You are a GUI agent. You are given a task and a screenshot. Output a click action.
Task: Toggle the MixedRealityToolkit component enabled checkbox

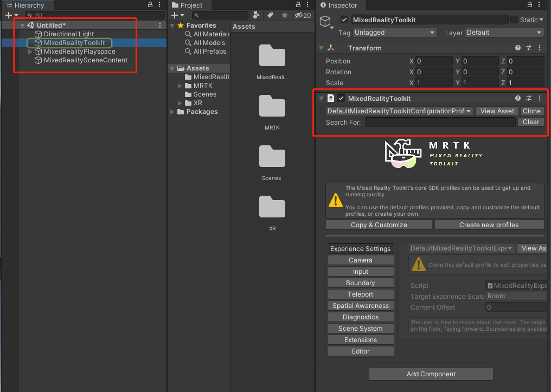coord(341,98)
